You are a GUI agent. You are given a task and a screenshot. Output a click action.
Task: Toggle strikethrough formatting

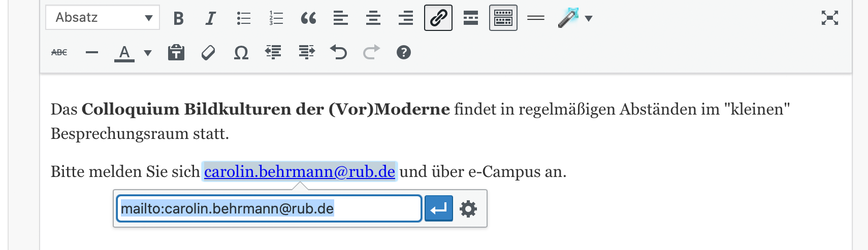59,52
